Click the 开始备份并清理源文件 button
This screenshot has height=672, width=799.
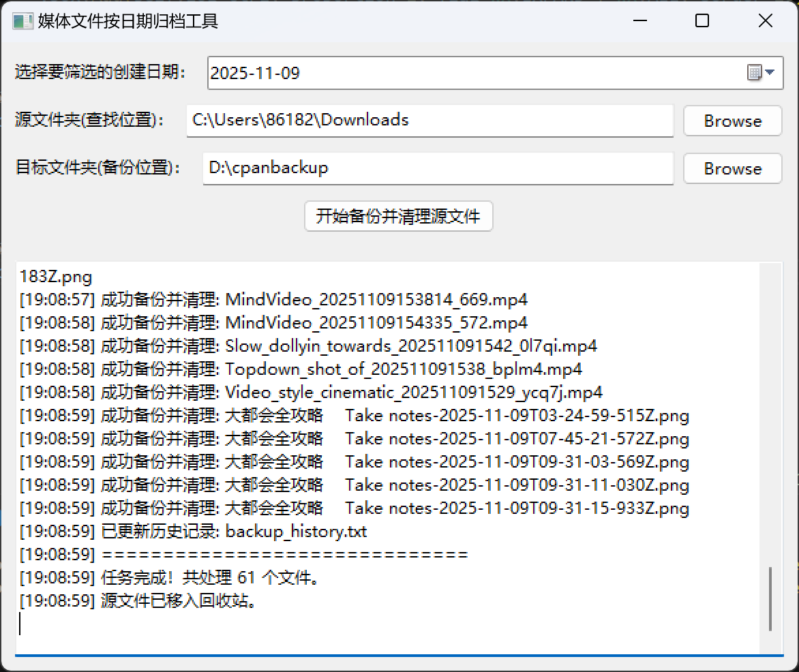[398, 216]
